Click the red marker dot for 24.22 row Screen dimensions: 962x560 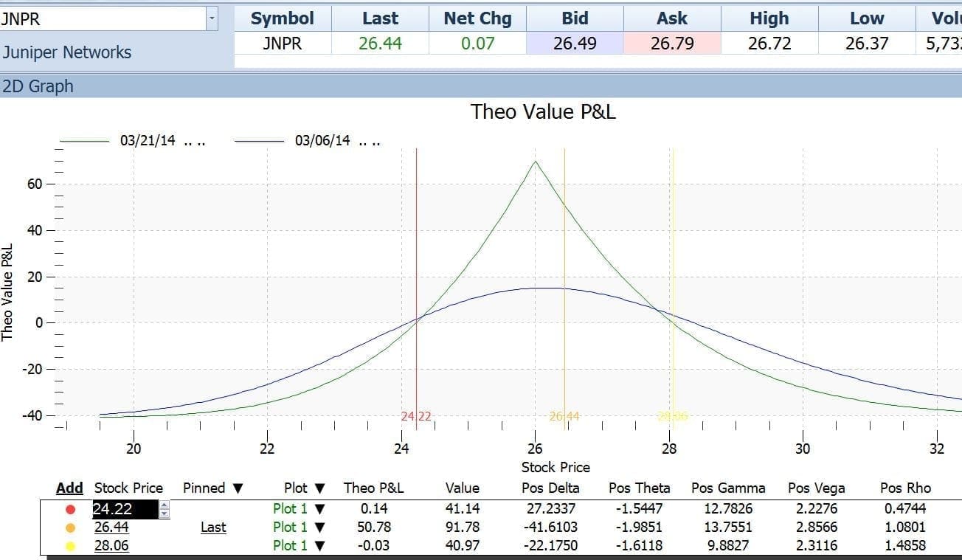click(x=71, y=509)
